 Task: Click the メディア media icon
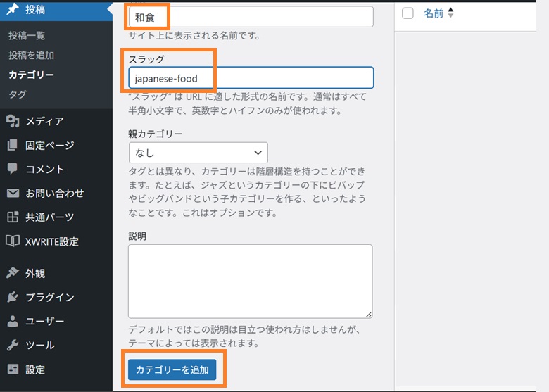tap(13, 121)
